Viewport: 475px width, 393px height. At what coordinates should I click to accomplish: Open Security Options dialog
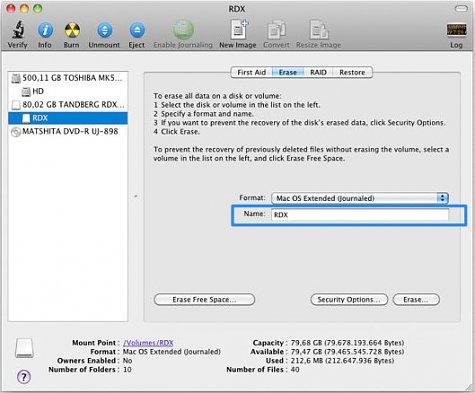pyautogui.click(x=349, y=299)
